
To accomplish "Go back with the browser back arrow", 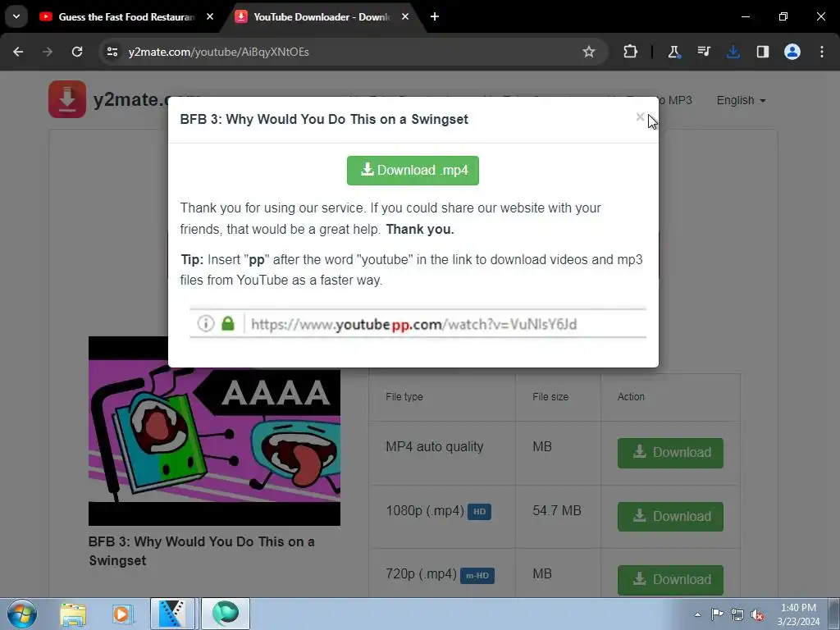I will coord(18,52).
